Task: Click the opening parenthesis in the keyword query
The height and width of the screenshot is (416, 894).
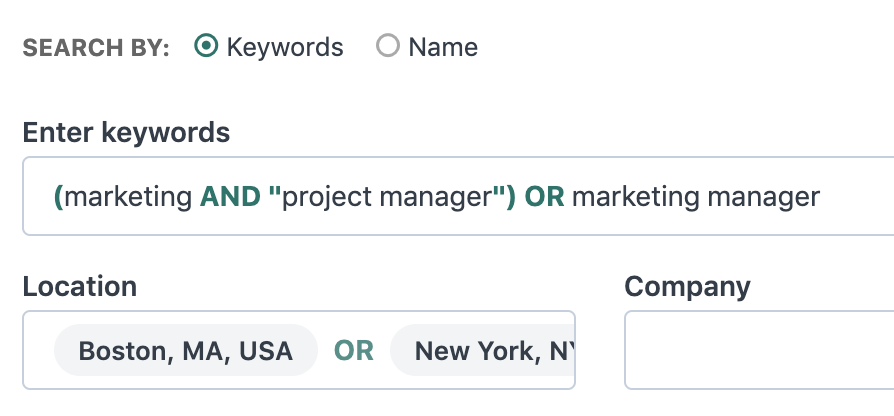Action: (58, 197)
